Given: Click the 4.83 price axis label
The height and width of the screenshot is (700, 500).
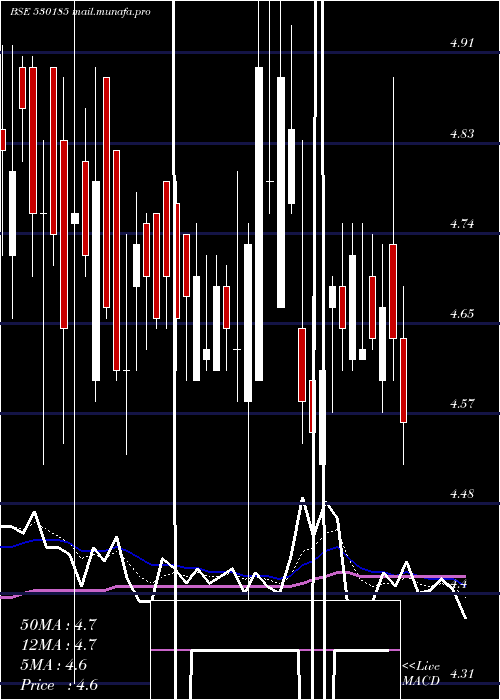Looking at the screenshot, I should click(x=462, y=133).
